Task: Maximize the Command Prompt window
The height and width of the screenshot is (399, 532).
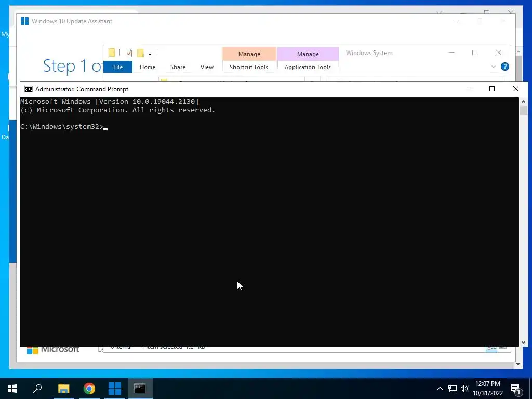Action: tap(492, 89)
